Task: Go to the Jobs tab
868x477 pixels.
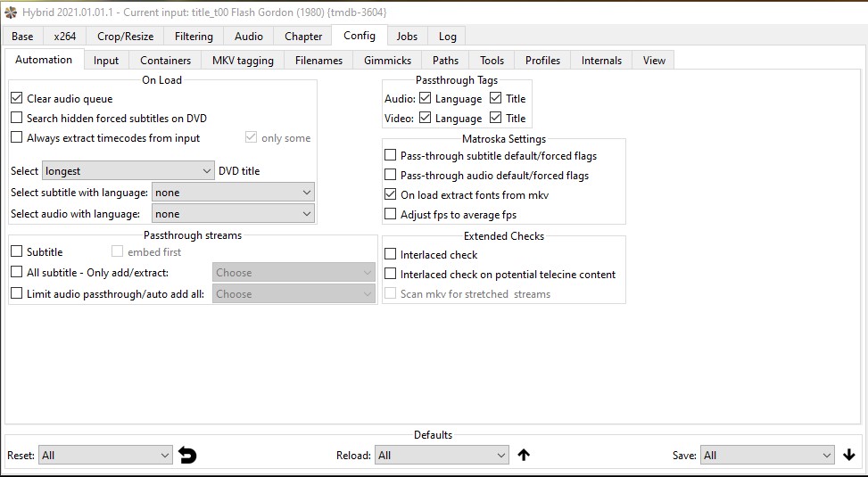Action: (x=407, y=37)
